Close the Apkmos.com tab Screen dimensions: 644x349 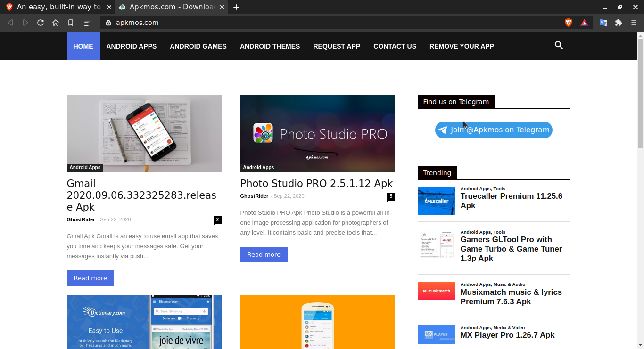(222, 7)
